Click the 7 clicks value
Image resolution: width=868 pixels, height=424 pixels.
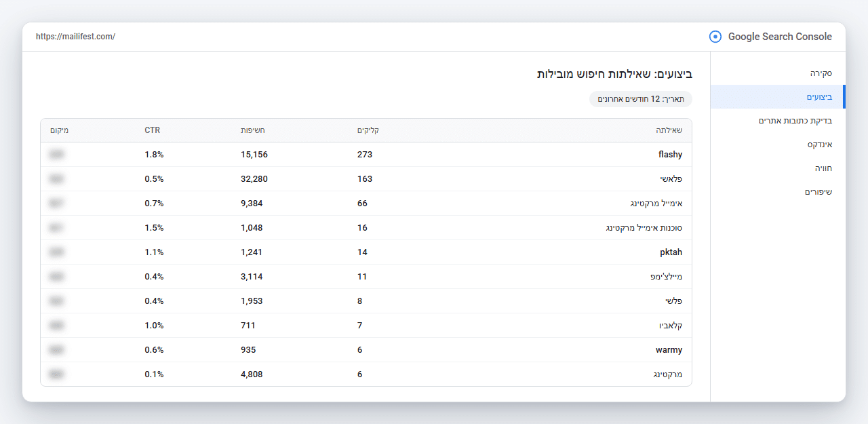[360, 326]
